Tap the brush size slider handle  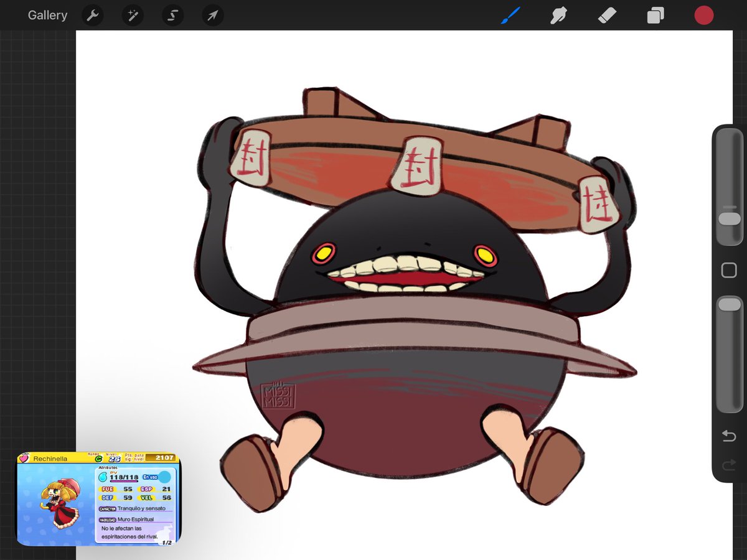pos(729,219)
